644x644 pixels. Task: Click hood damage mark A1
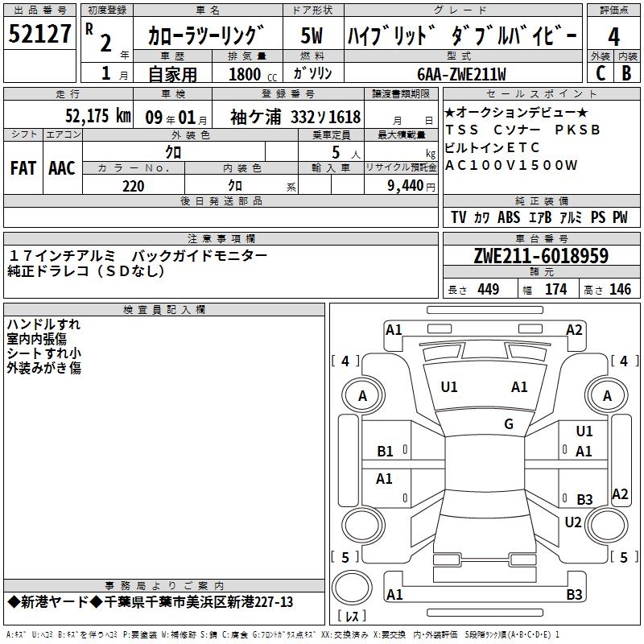(x=519, y=387)
